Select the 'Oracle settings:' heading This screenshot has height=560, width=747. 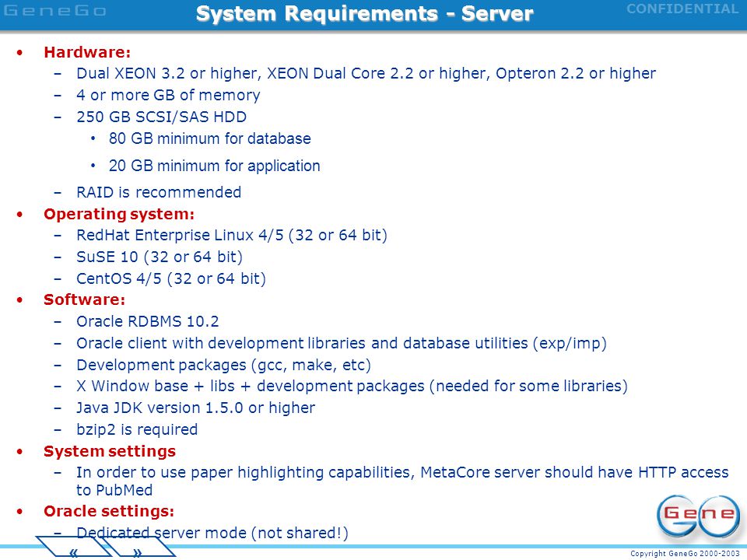click(x=109, y=511)
